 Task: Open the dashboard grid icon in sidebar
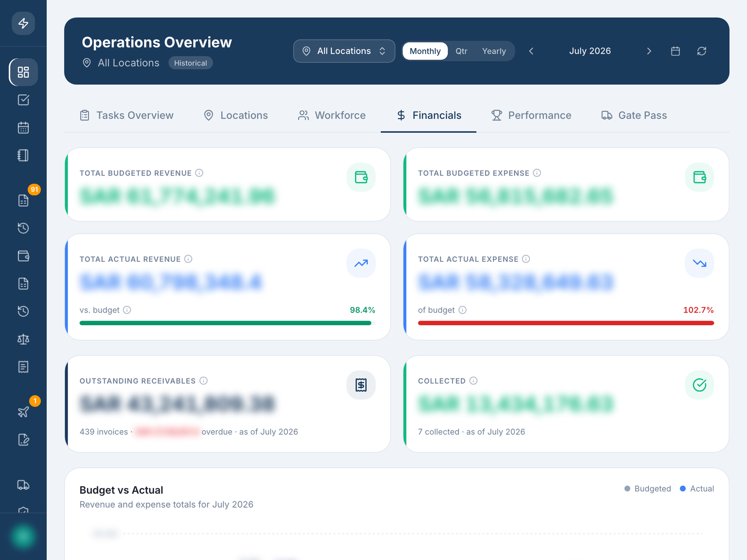pos(23,72)
